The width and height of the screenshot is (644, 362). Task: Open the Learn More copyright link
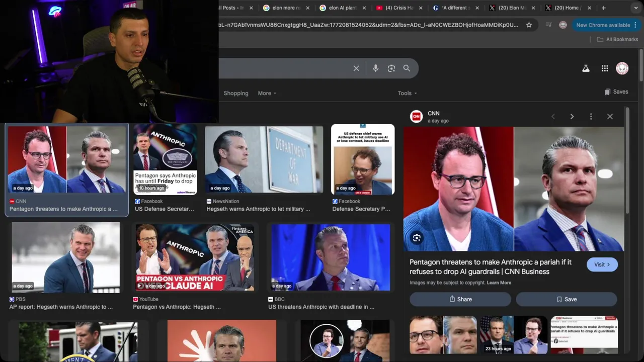[x=499, y=283]
